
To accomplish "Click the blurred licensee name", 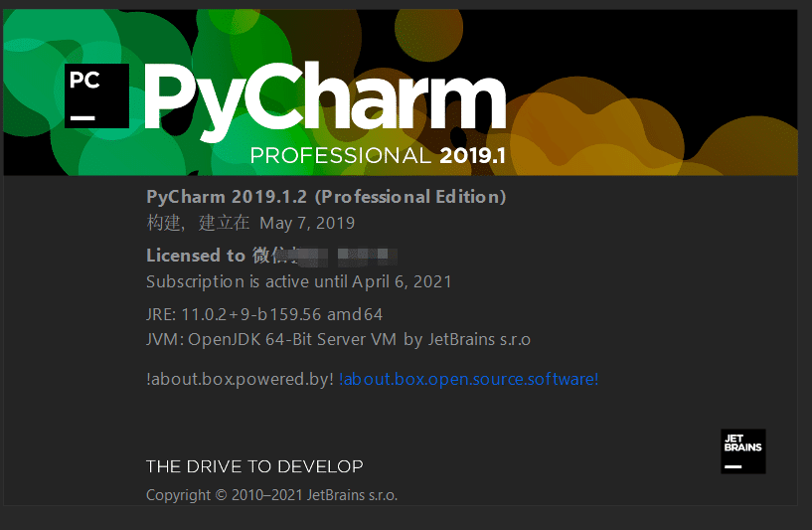I will click(338, 256).
